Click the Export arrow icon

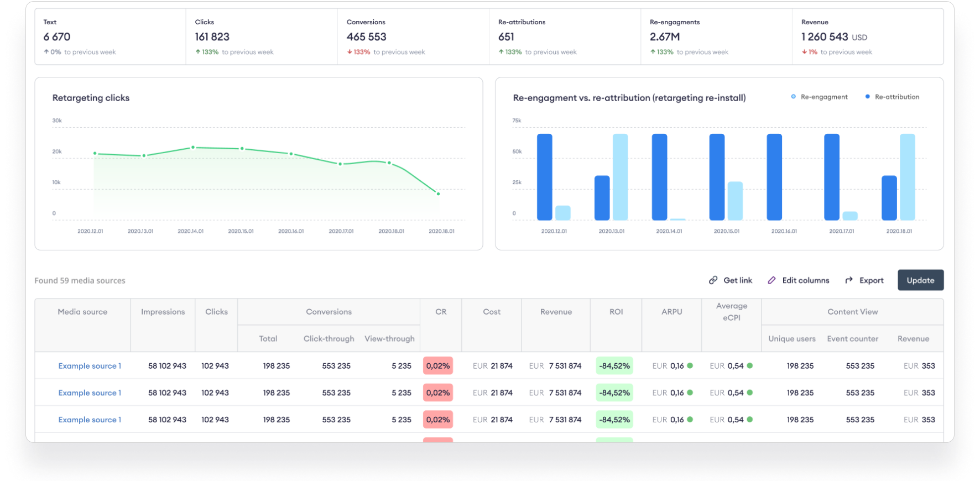(x=849, y=280)
